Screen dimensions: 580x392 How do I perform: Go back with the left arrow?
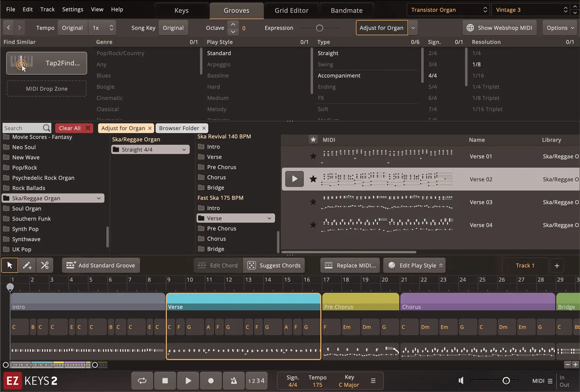9,27
